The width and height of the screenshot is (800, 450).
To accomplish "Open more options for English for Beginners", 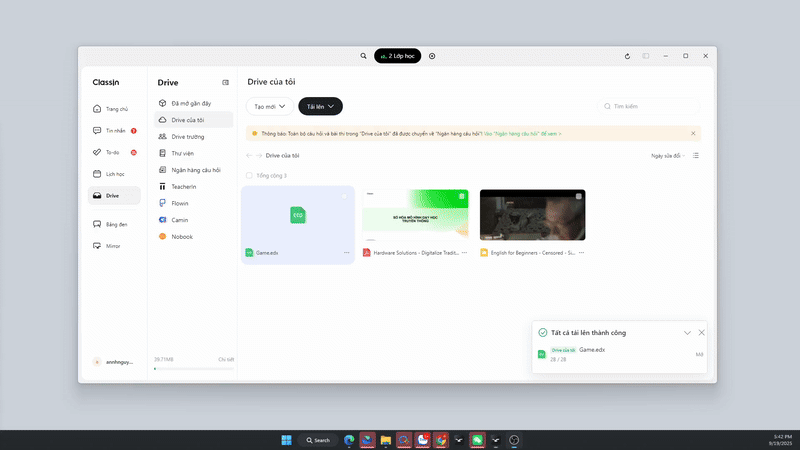I will [582, 253].
